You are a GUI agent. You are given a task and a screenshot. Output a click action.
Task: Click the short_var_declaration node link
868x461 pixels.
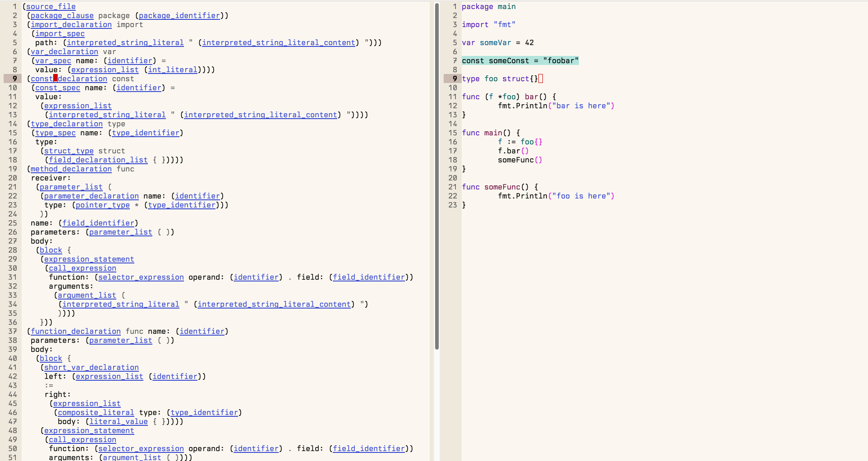tap(92, 368)
